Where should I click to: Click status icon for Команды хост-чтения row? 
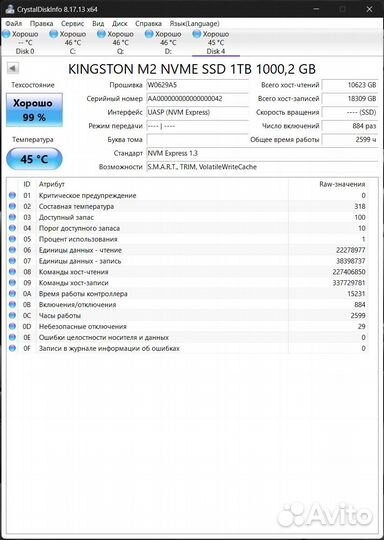pos(12,272)
